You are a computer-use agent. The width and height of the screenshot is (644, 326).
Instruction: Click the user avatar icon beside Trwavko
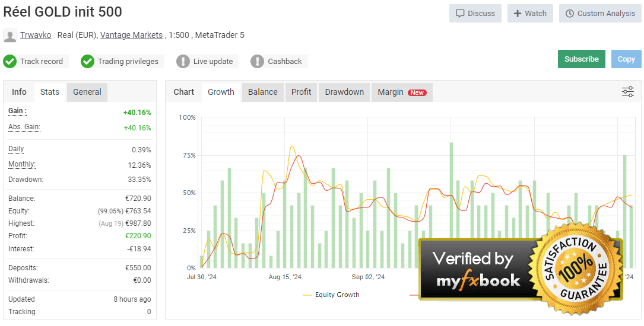click(10, 35)
